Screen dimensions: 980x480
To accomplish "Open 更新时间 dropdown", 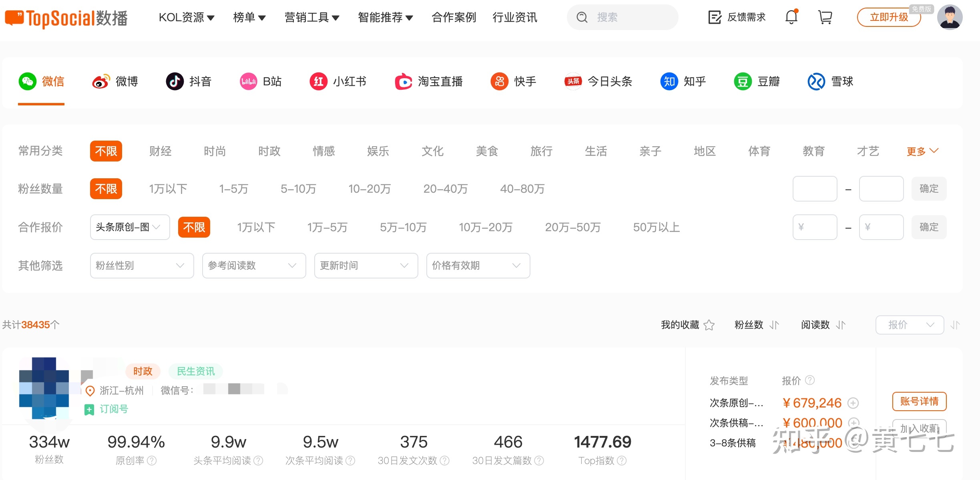I will [x=366, y=265].
